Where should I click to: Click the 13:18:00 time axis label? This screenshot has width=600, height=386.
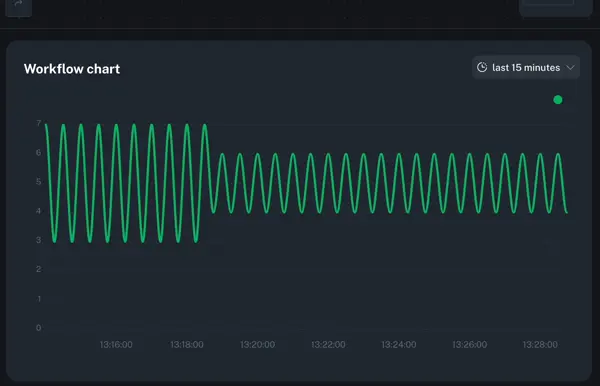coord(187,345)
